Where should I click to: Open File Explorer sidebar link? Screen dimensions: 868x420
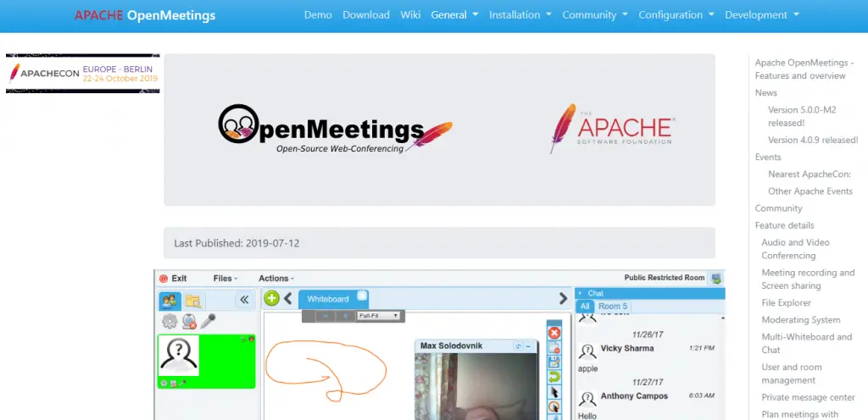click(x=786, y=303)
